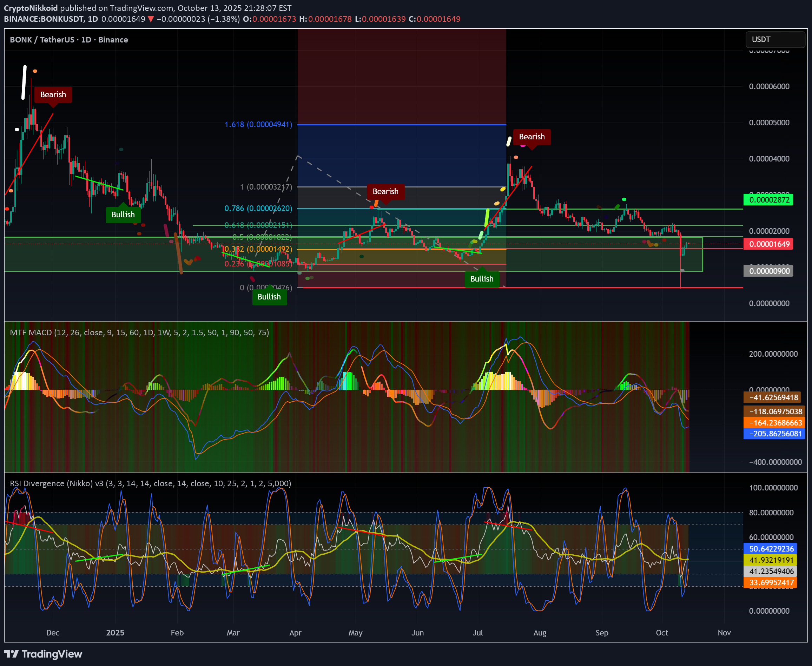Screen dimensions: 812x666
Task: Click the Bullish marker near the June low
Action: pos(482,279)
